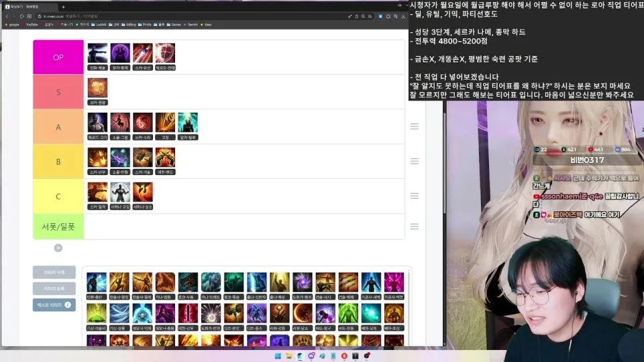Screen dimensions: 644x362
Task: Click the 이미지 등록 button
Action: click(x=54, y=289)
